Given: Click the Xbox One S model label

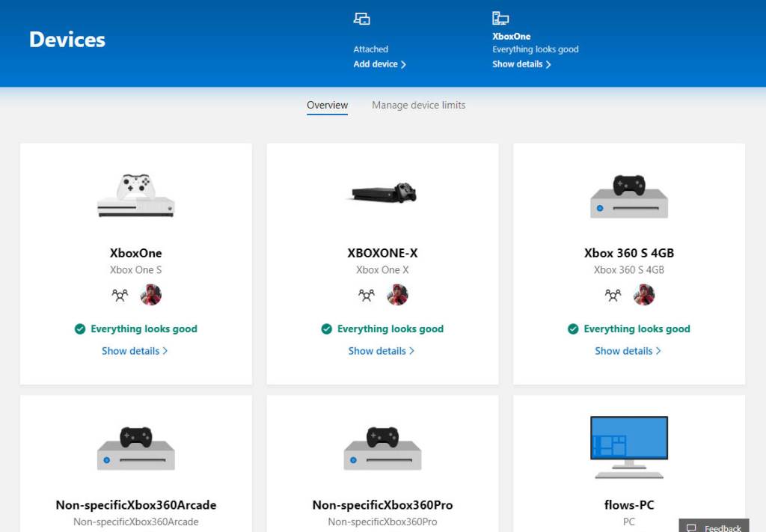Looking at the screenshot, I should [x=136, y=269].
